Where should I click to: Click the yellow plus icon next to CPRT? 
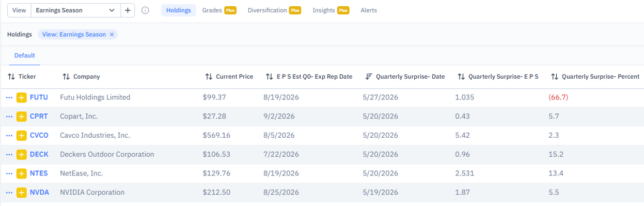21,116
